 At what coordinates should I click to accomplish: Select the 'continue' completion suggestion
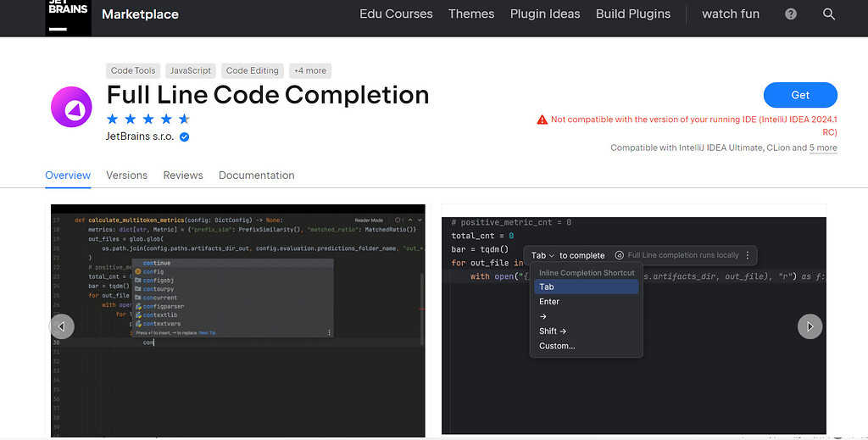pyautogui.click(x=232, y=263)
